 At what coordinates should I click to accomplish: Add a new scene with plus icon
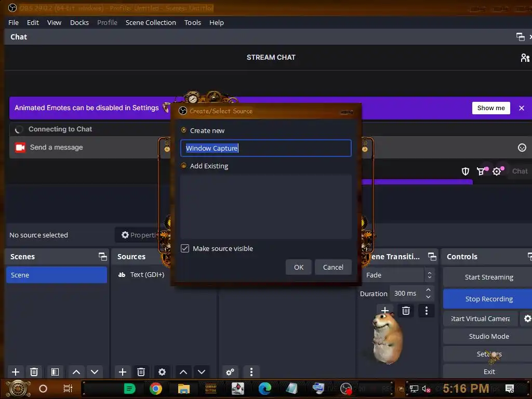15,372
